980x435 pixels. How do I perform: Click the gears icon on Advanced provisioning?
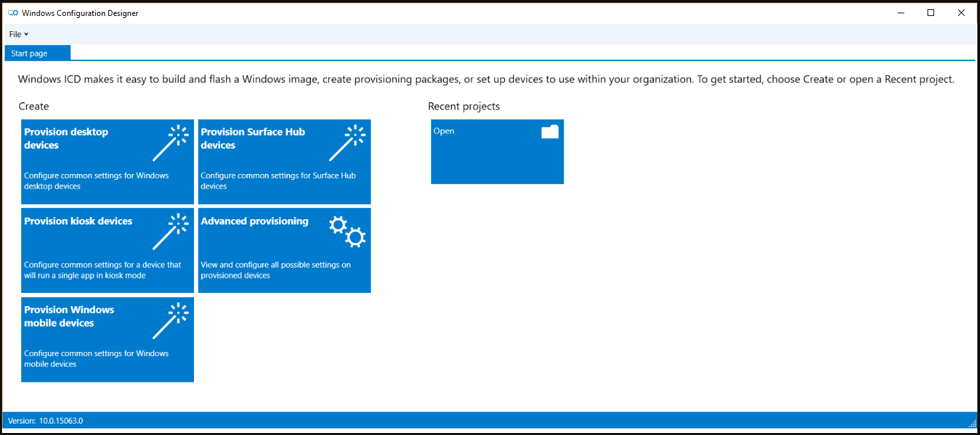(x=347, y=232)
